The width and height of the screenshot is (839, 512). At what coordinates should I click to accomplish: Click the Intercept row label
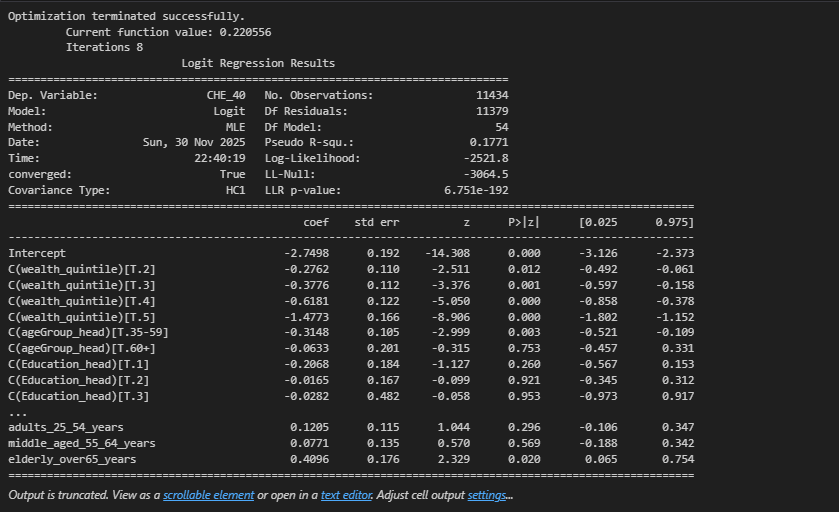tap(37, 253)
